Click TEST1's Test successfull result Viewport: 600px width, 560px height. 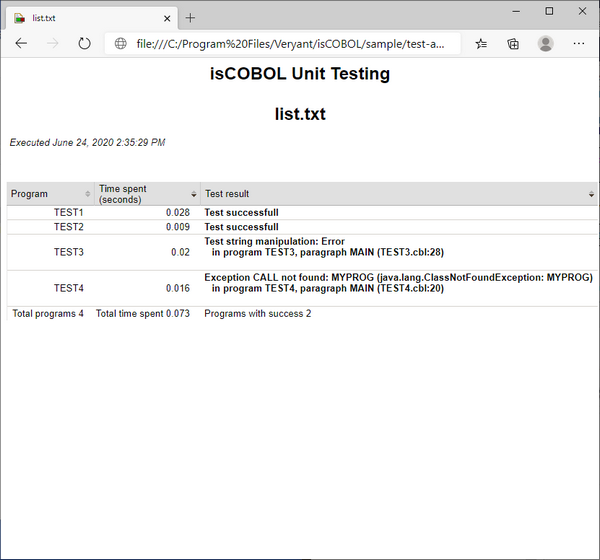click(x=241, y=212)
